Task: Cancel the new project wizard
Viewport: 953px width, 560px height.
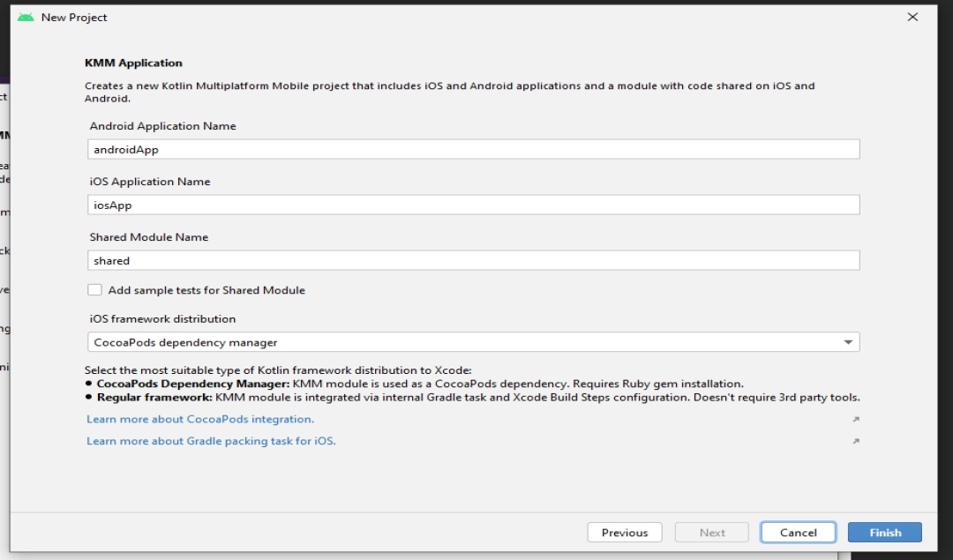Action: (x=798, y=532)
